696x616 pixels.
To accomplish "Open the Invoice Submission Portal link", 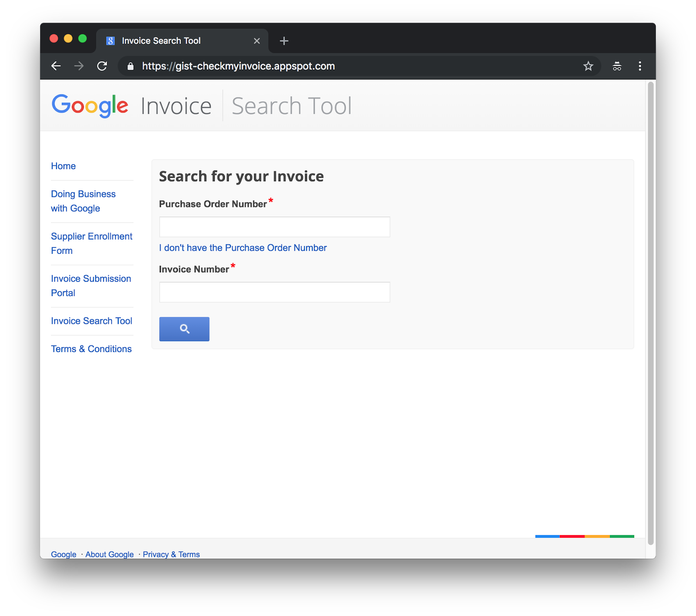I will 91,286.
